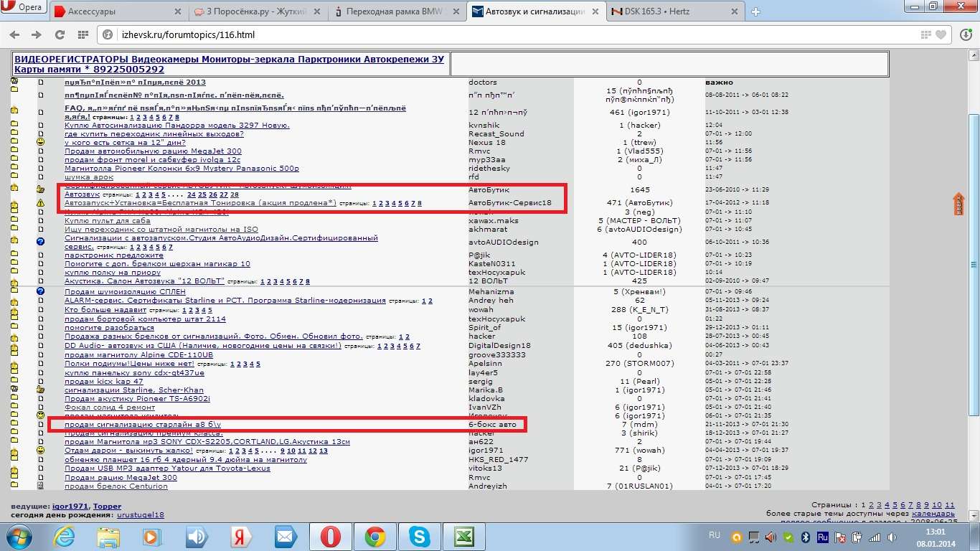Open topic Куплю Автосигнализацию Пандорра 3297
Screen dimensions: 980x551
point(177,125)
